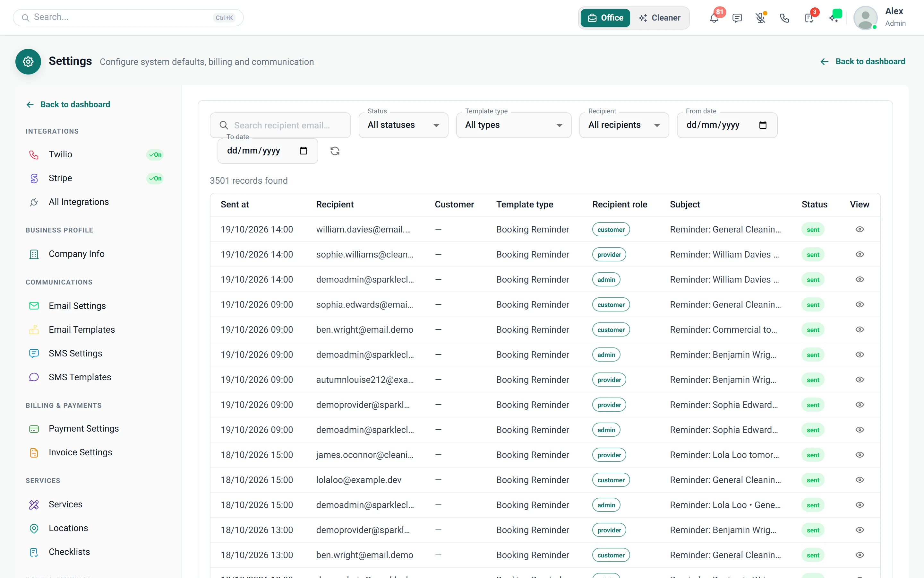Click the Reminder: Lola Loo tomor... subject
The height and width of the screenshot is (578, 924).
724,454
